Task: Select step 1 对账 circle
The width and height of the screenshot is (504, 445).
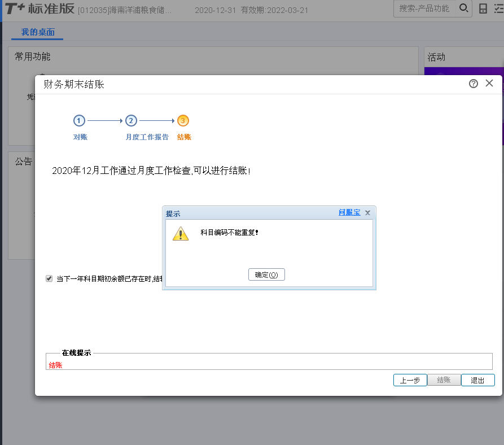Action: [x=79, y=121]
